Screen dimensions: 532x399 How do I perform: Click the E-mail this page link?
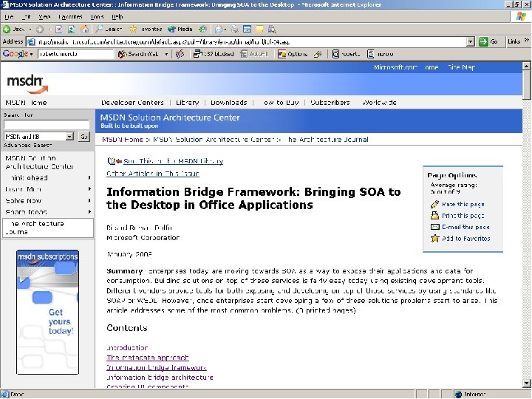tap(465, 227)
